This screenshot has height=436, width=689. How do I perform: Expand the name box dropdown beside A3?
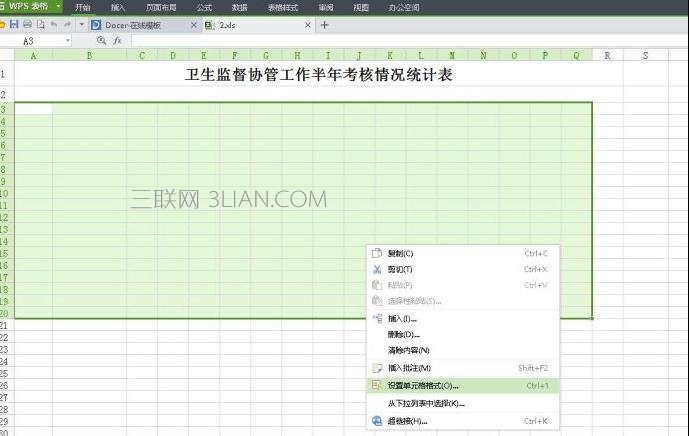click(x=68, y=41)
